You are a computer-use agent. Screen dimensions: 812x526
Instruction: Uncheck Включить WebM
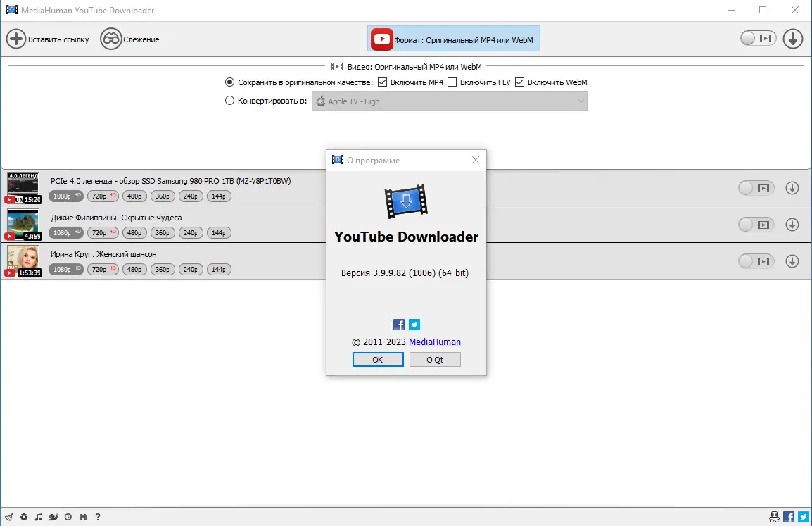[x=519, y=82]
